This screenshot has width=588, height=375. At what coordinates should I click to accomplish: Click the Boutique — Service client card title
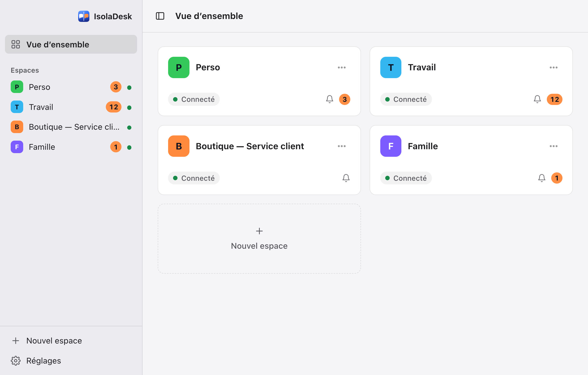click(250, 146)
